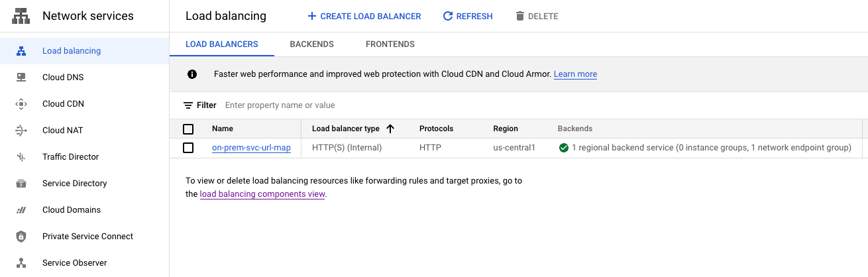Image resolution: width=868 pixels, height=277 pixels.
Task: Click the Cloud CDN sidebar icon
Action: tap(21, 104)
